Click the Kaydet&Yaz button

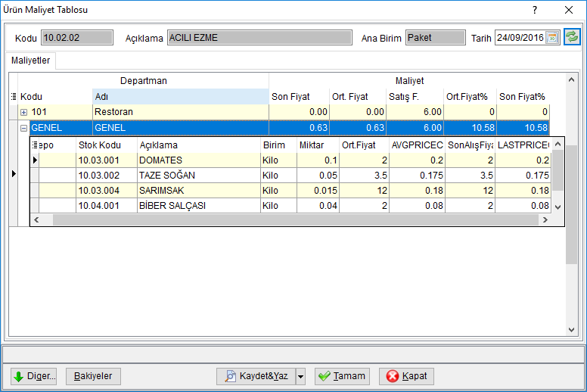pyautogui.click(x=256, y=376)
